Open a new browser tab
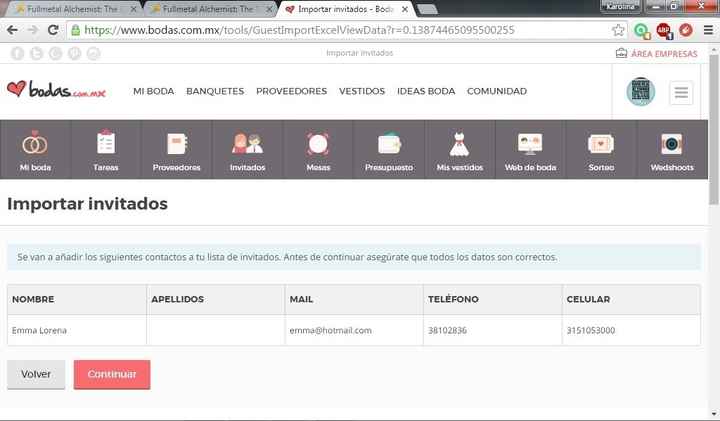The image size is (720, 421). coord(428,9)
